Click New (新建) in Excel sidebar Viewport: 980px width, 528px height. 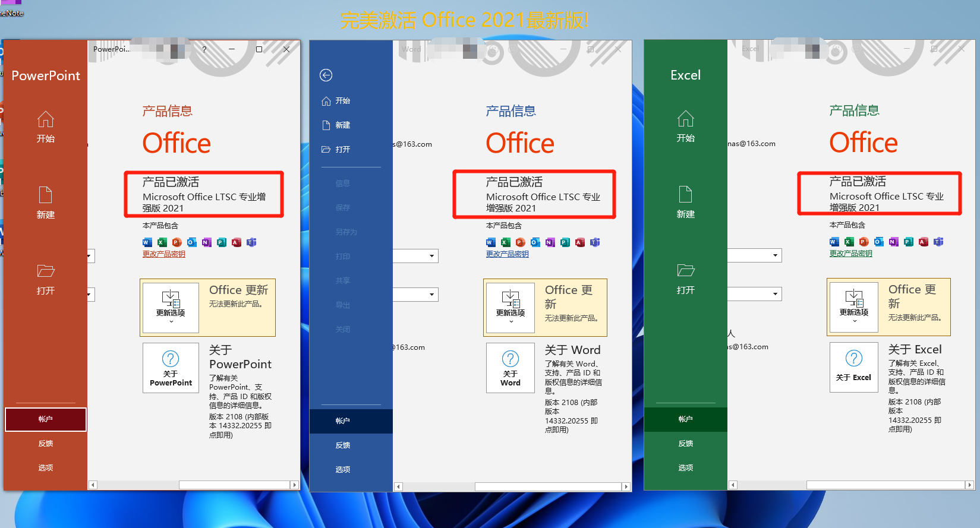point(685,203)
